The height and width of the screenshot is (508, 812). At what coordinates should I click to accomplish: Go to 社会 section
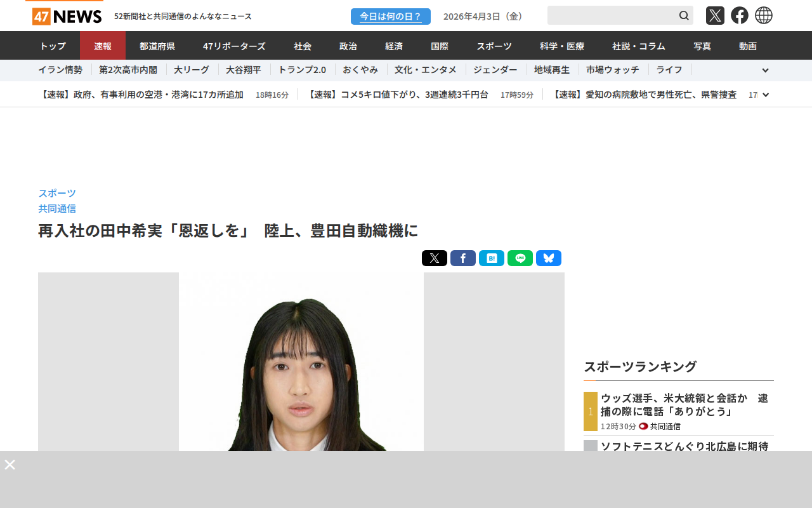[303, 46]
